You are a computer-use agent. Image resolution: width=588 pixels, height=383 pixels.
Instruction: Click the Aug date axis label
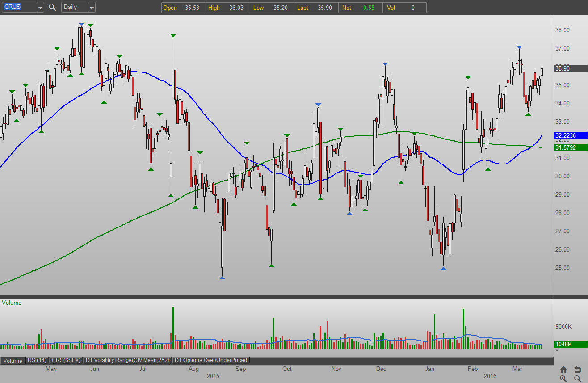tap(193, 369)
